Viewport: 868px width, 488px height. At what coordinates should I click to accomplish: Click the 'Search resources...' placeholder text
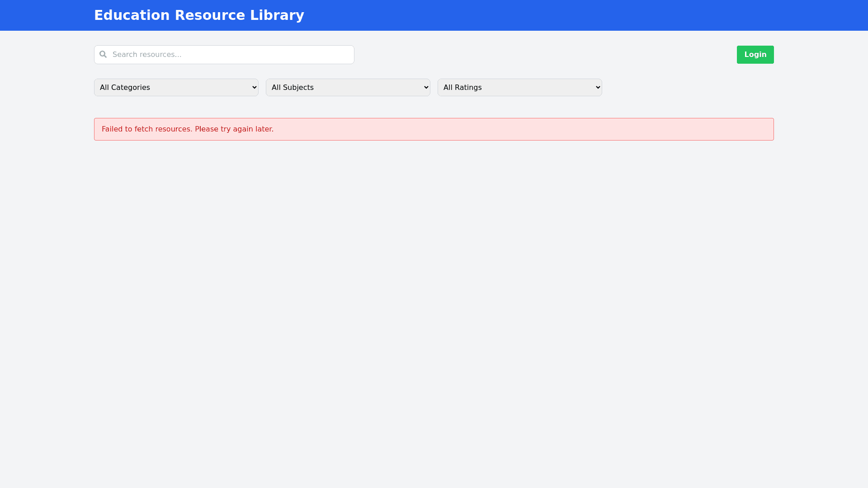[x=147, y=55]
